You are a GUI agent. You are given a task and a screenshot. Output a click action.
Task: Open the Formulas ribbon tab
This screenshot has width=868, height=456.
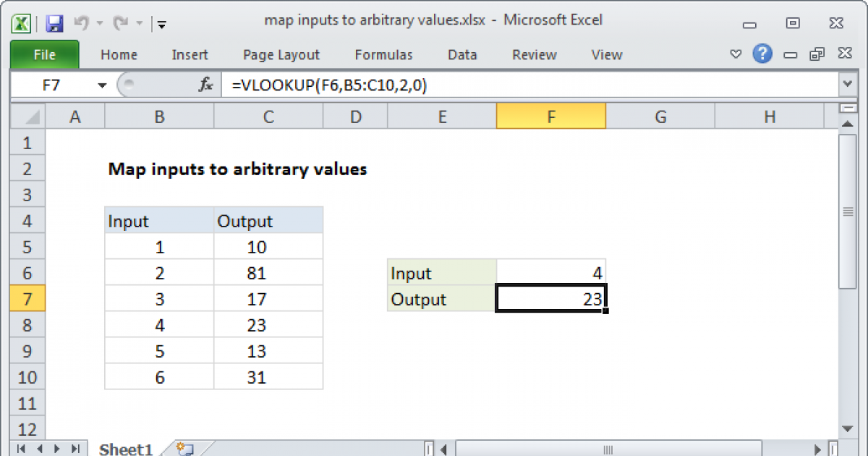(x=383, y=55)
